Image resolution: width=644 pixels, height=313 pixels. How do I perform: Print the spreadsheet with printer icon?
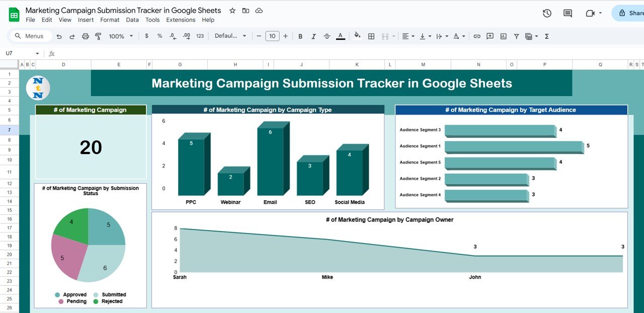pyautogui.click(x=85, y=36)
